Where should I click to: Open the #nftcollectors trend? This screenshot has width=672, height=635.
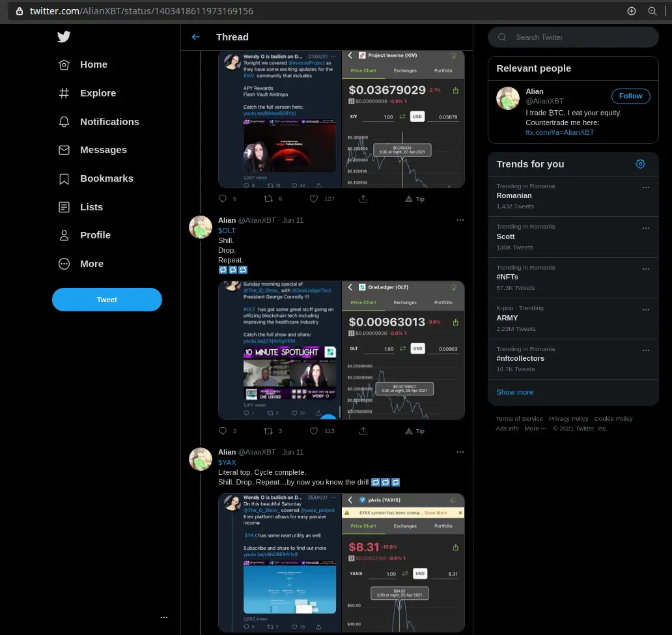tap(572, 360)
